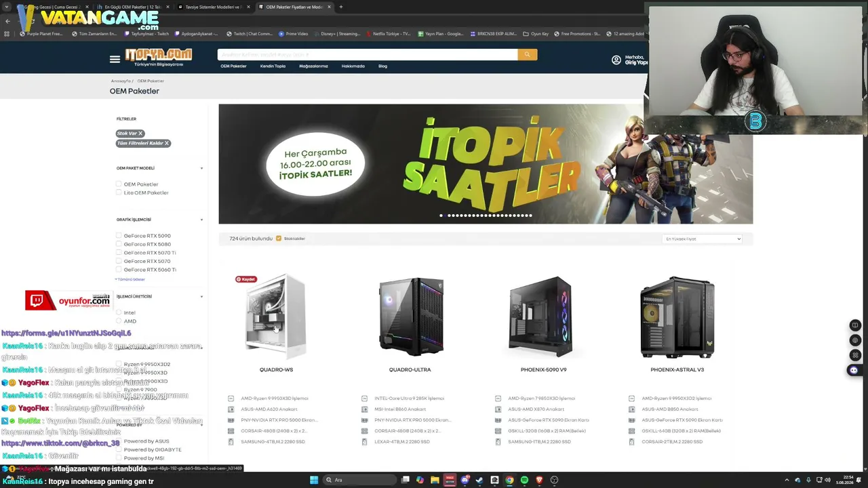Image resolution: width=868 pixels, height=488 pixels.
Task: Collapse the Grafik İşlemcisi filter section
Action: click(x=201, y=220)
